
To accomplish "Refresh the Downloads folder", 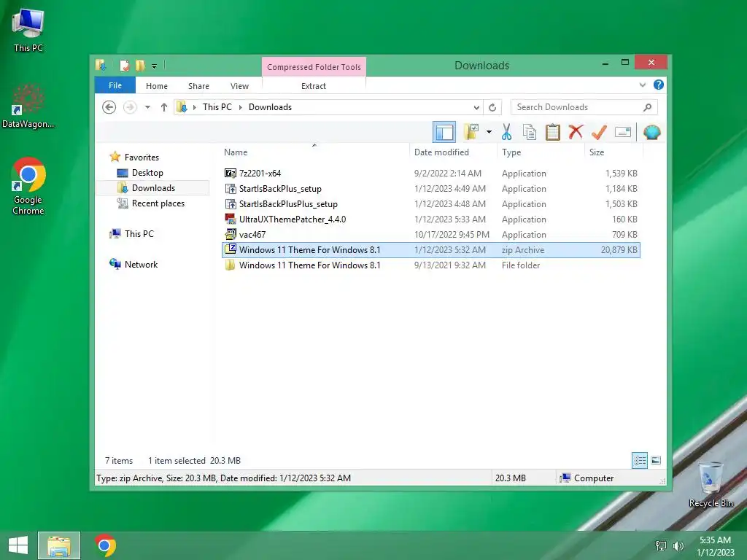I will [x=492, y=107].
